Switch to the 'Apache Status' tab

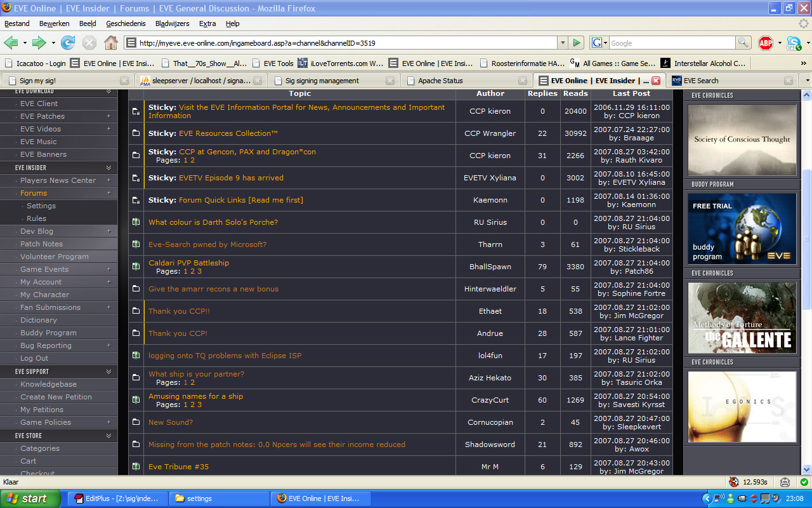(x=466, y=81)
